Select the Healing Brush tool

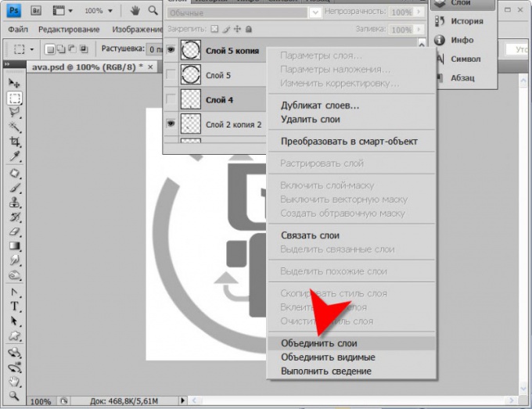[x=14, y=174]
